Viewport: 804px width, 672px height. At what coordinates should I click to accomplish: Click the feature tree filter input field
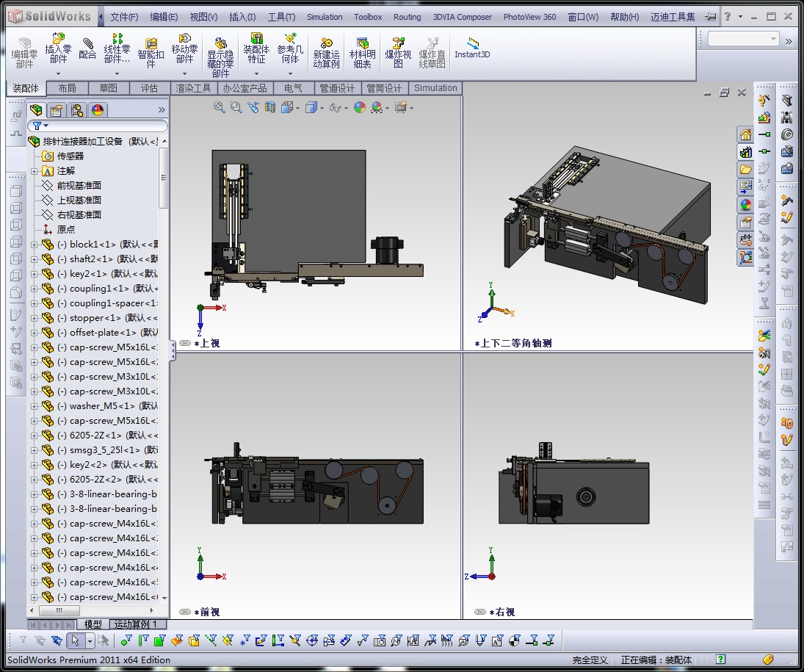tap(103, 126)
